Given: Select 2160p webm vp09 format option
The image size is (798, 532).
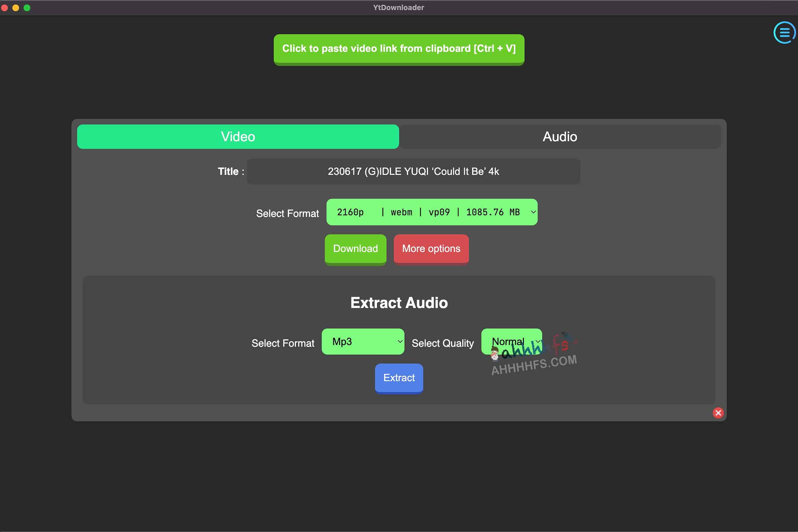Looking at the screenshot, I should coord(432,212).
